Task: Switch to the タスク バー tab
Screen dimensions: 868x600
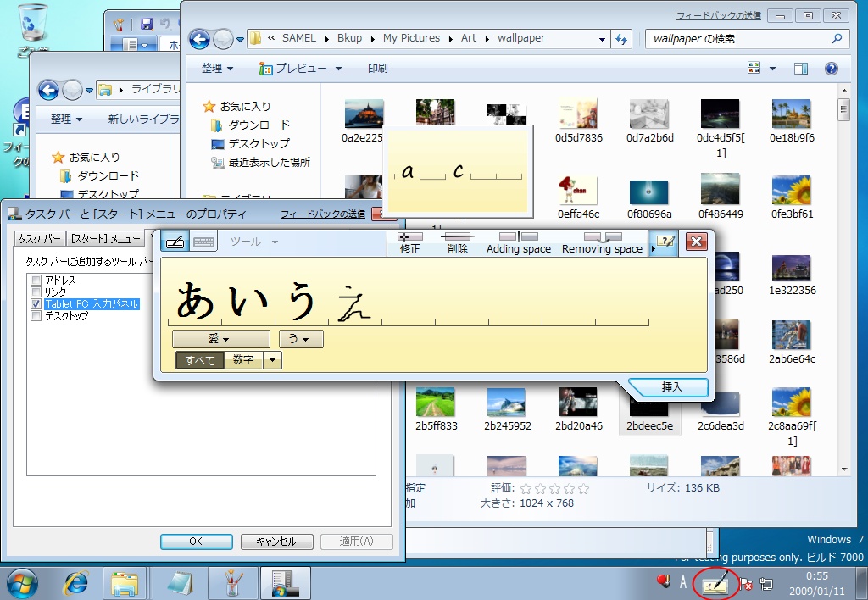Action: 39,239
